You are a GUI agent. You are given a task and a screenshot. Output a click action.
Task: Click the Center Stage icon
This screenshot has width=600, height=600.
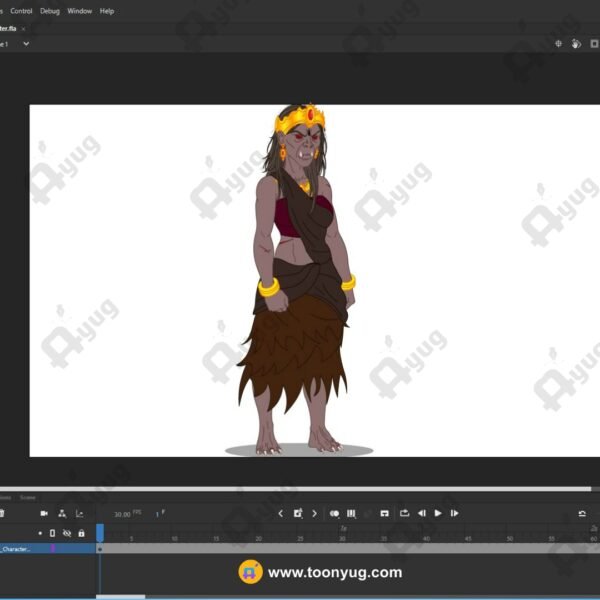tap(558, 44)
